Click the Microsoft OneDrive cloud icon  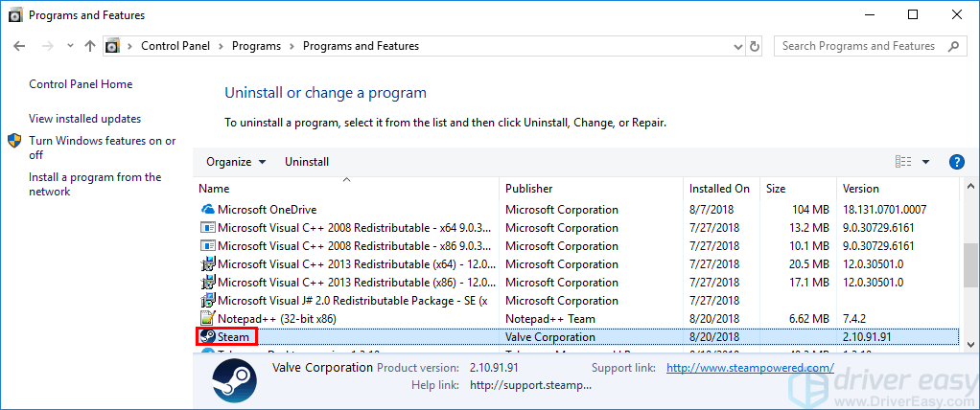pyautogui.click(x=208, y=209)
